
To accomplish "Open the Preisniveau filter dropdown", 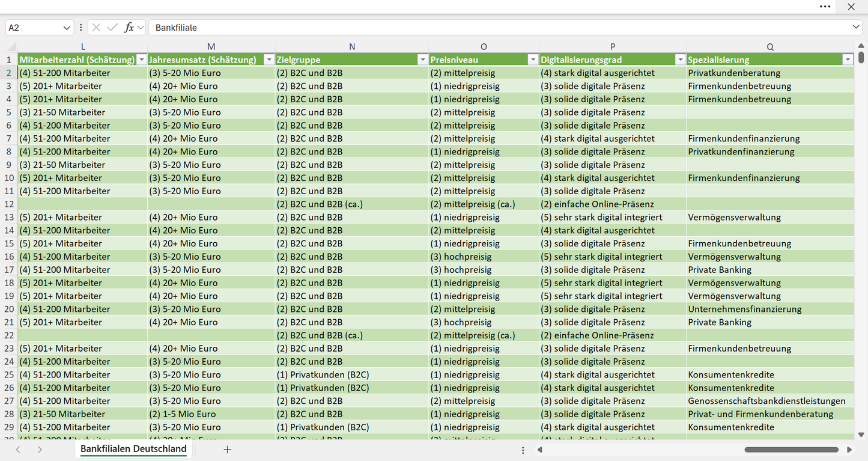I will 532,60.
